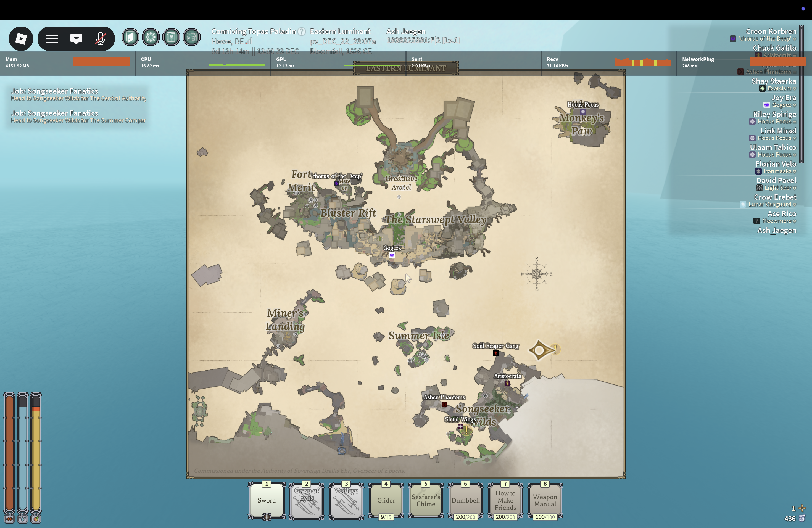Open the book journal icon
The image size is (812, 528).
click(171, 37)
